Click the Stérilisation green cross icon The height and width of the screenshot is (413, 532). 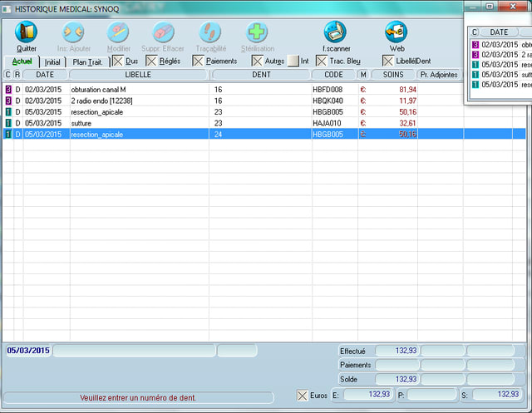(258, 33)
